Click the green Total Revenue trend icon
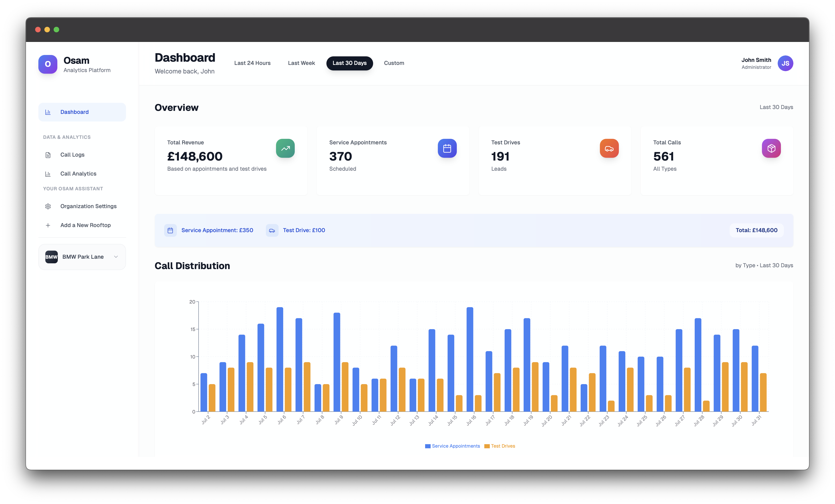Image resolution: width=835 pixels, height=504 pixels. (x=285, y=148)
